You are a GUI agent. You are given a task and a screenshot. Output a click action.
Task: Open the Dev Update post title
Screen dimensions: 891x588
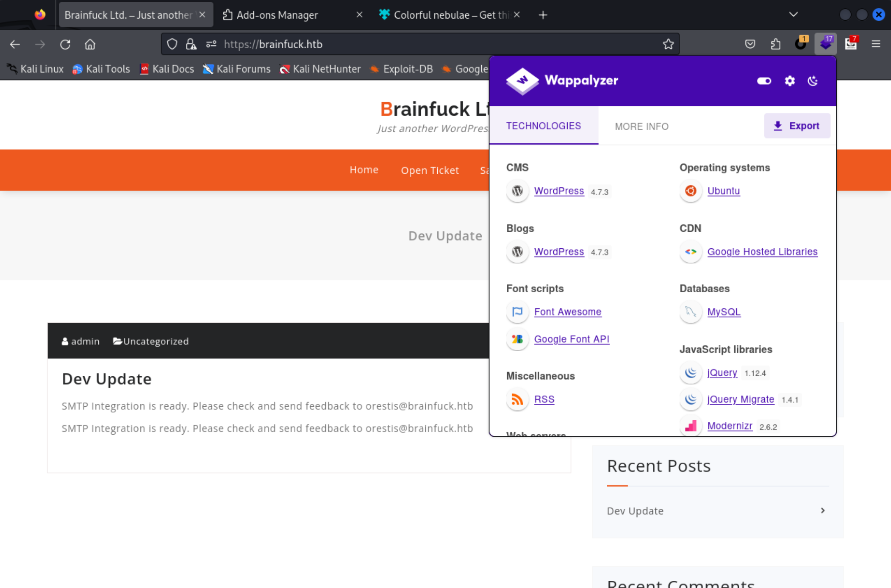click(107, 379)
